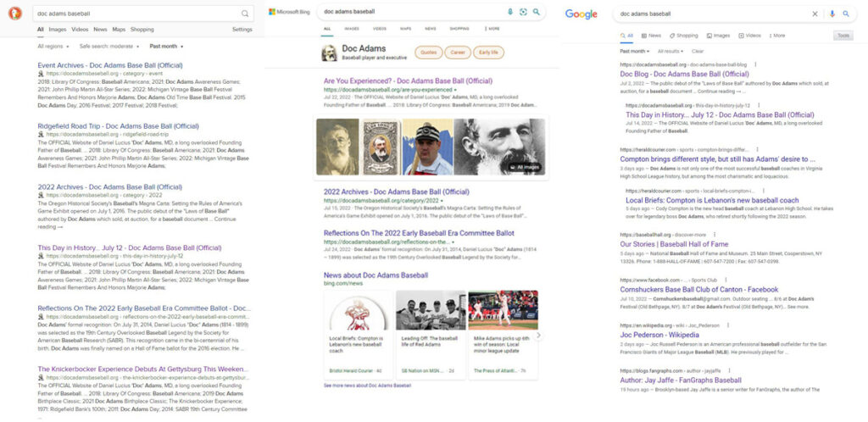The width and height of the screenshot is (868, 422).
Task: Click Bing's microphone voice search icon
Action: (509, 12)
